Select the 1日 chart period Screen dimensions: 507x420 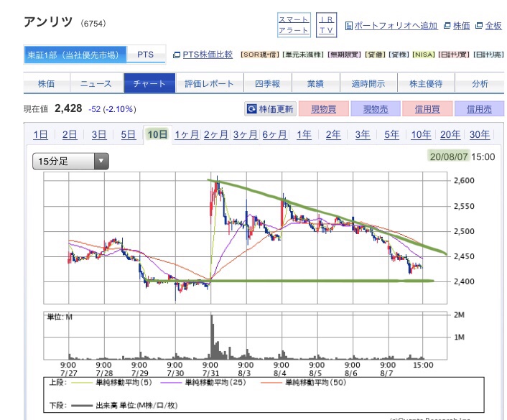pyautogui.click(x=40, y=134)
